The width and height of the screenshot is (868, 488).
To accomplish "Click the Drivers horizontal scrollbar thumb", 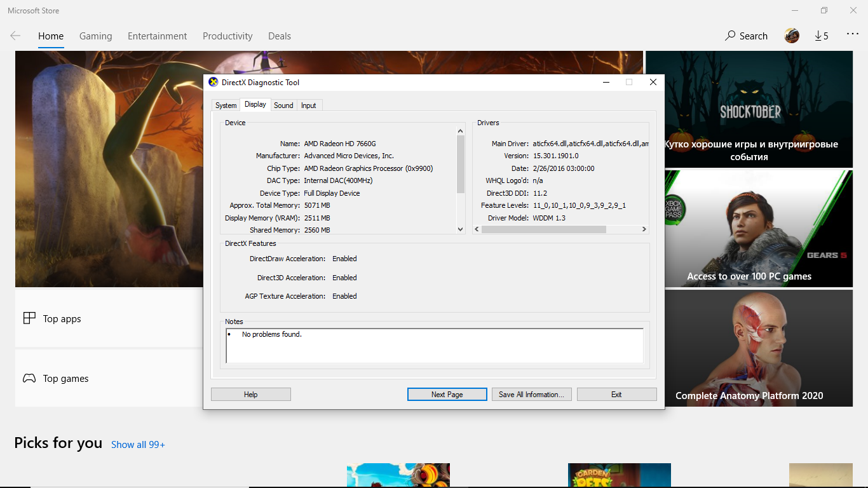I will [x=544, y=229].
